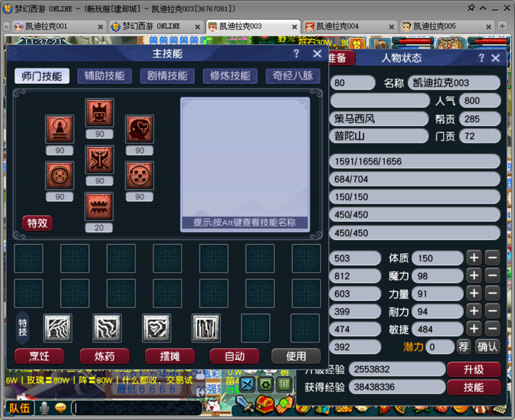Click the green-gem glove icon in bottom toolbar

coord(284,405)
